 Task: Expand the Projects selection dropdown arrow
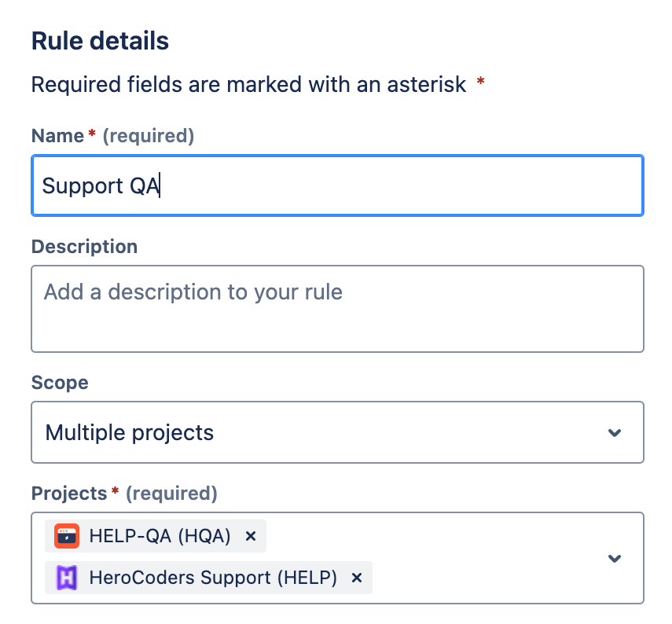(616, 558)
